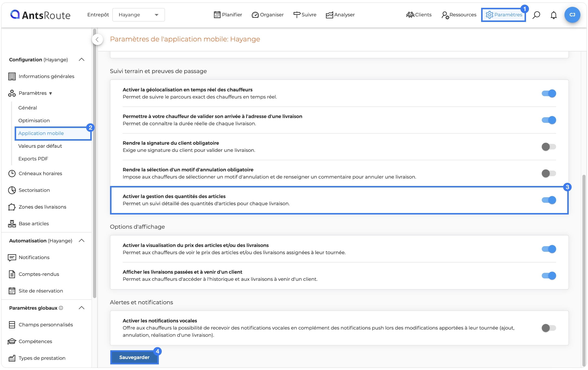
Task: Click the AntsRoute logo
Action: 40,15
